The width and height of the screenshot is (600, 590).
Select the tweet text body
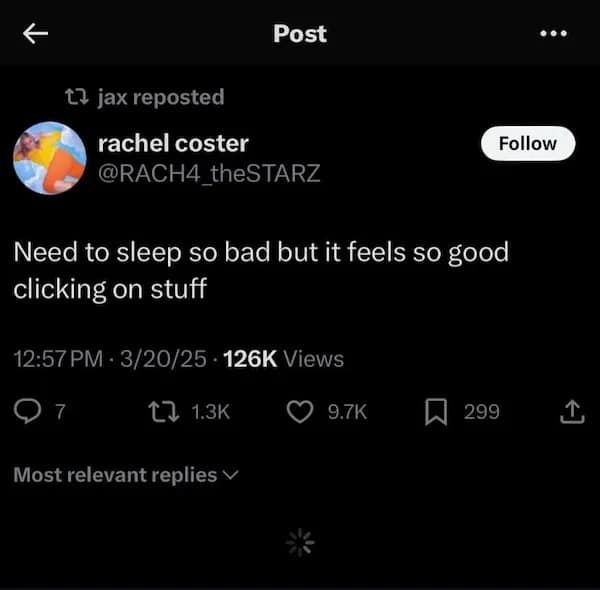pos(260,270)
